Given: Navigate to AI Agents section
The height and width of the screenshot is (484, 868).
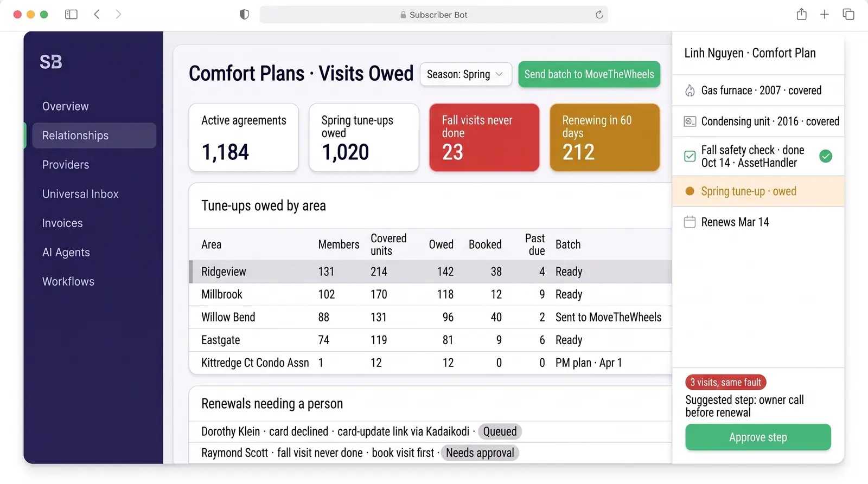Looking at the screenshot, I should 66,253.
